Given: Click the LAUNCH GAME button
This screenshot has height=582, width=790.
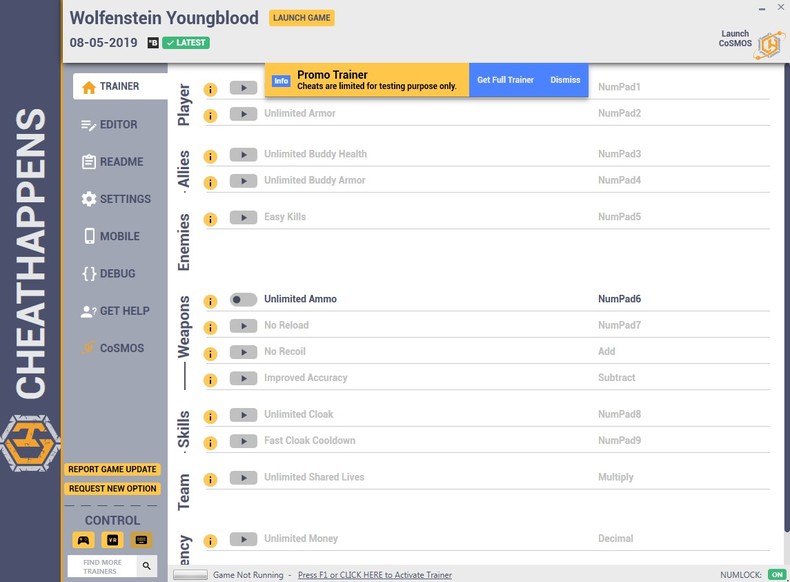Looking at the screenshot, I should pos(302,18).
